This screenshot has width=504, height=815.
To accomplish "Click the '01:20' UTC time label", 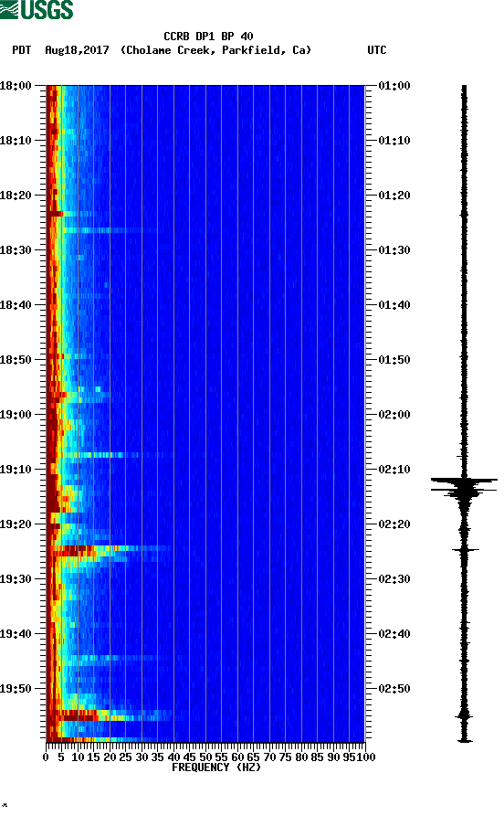I will [x=394, y=196].
